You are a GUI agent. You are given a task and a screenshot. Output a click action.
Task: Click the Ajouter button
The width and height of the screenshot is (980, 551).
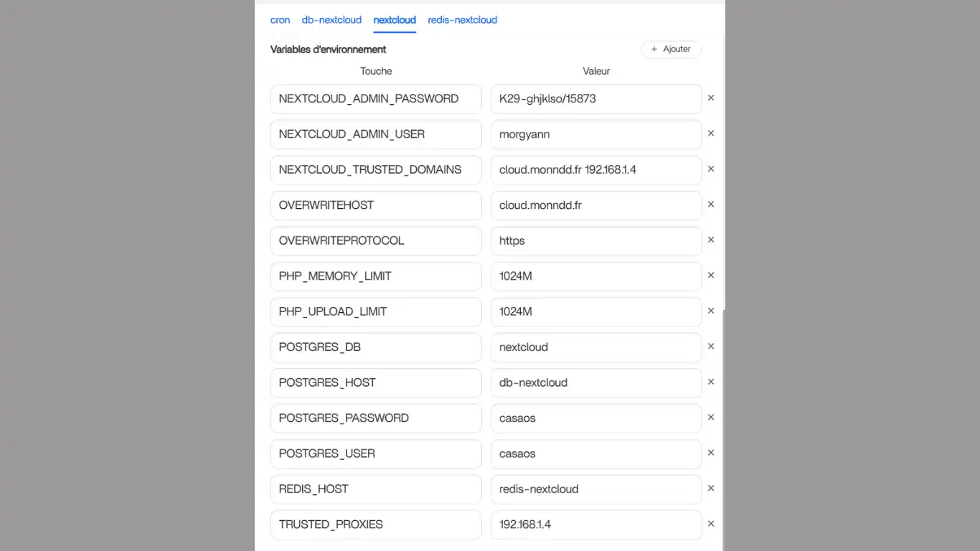[x=671, y=50]
